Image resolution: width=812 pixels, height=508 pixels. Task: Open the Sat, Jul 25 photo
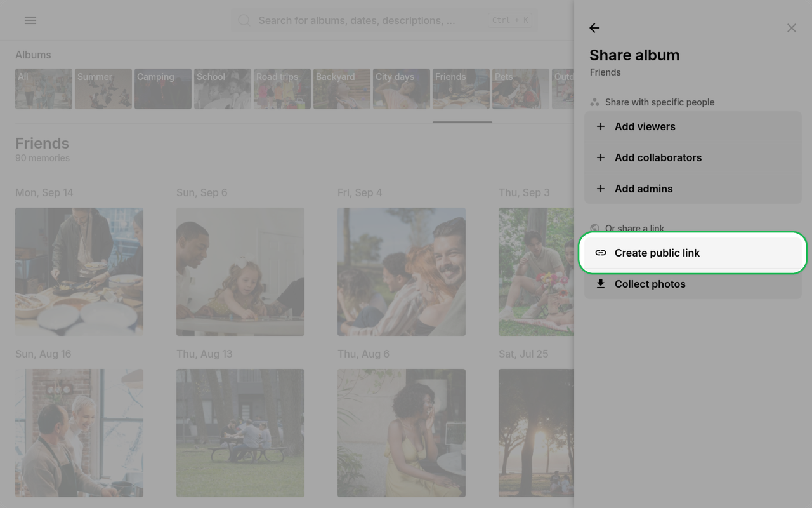pos(536,433)
